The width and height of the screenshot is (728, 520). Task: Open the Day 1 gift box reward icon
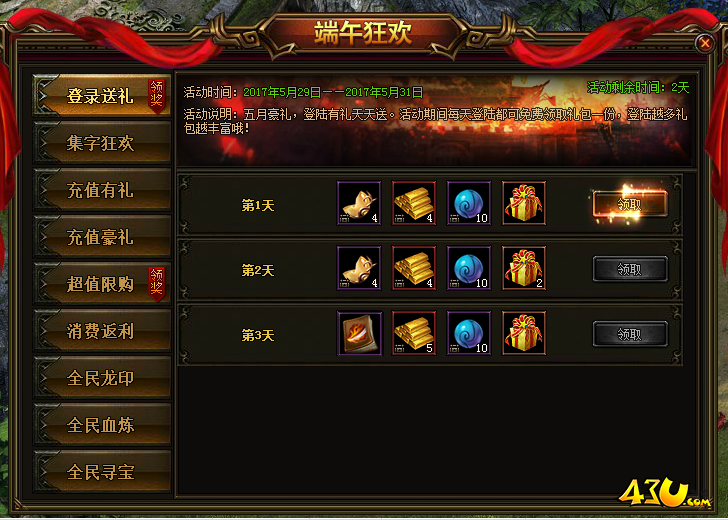[x=524, y=203]
